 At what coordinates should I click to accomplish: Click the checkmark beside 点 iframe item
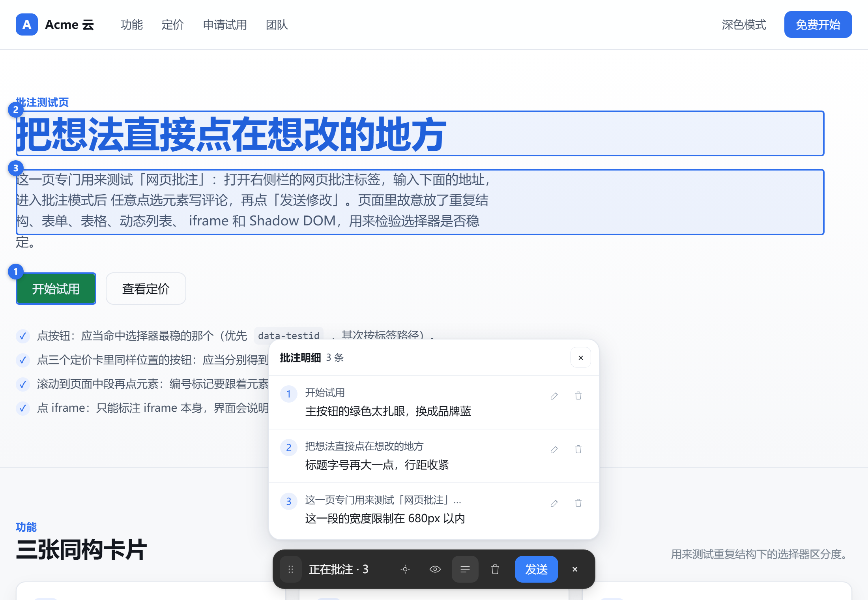pyautogui.click(x=23, y=408)
